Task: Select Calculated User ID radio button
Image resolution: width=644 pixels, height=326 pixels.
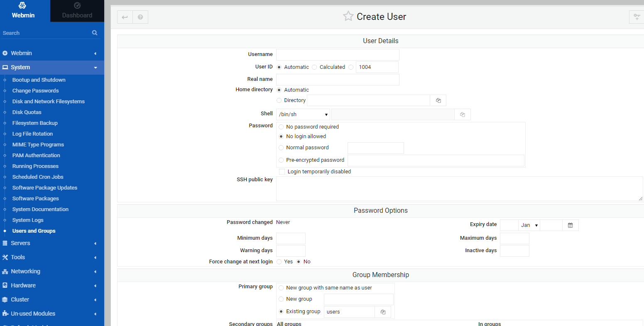Action: 314,67
